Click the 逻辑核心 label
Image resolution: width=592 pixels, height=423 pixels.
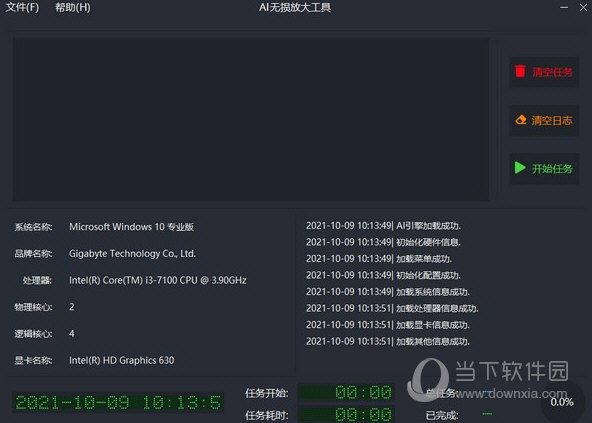click(33, 334)
